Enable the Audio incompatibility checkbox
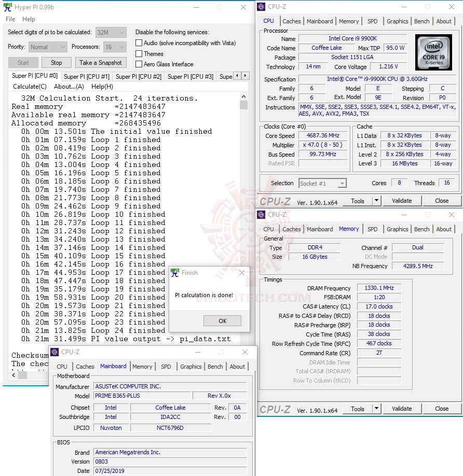463x476 pixels. click(x=139, y=43)
